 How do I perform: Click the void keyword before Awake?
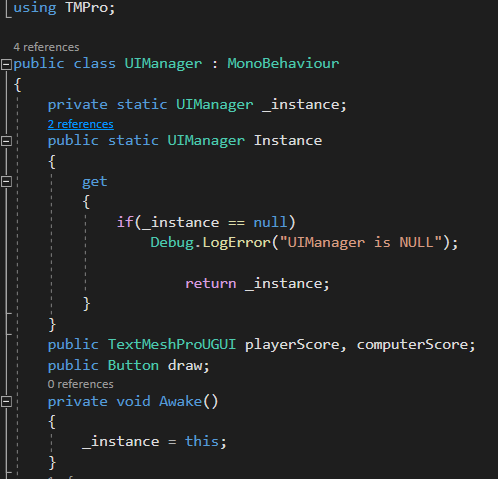[x=133, y=401]
